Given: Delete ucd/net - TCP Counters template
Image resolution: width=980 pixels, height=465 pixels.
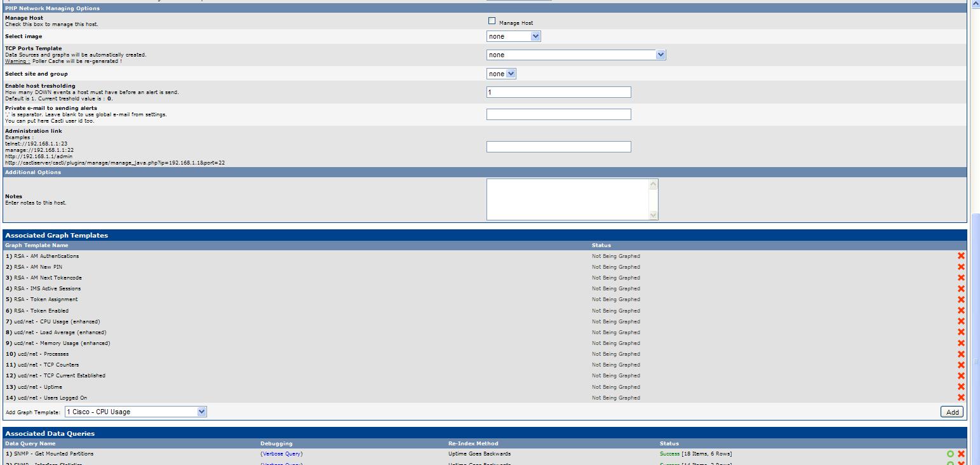Looking at the screenshot, I should tap(961, 365).
